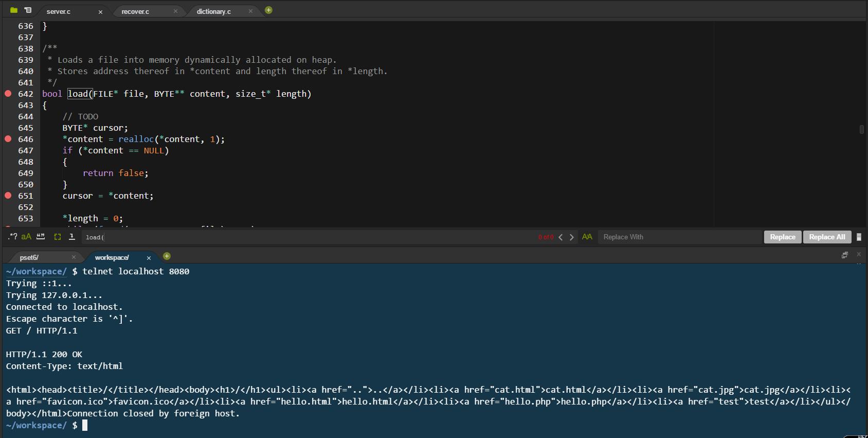Viewport: 868px width, 438px height.
Task: Open a new terminal tab
Action: (167, 256)
